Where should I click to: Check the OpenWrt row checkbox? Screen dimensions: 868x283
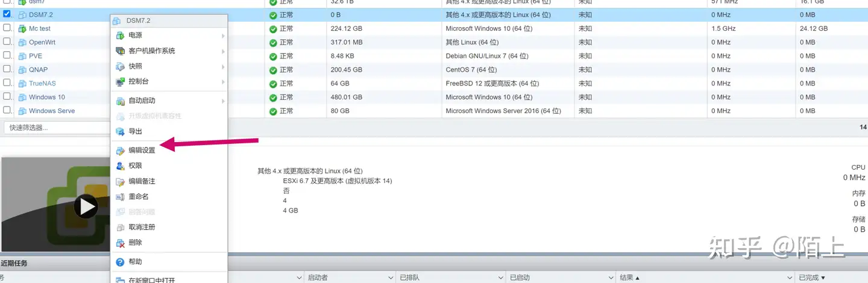click(x=7, y=42)
